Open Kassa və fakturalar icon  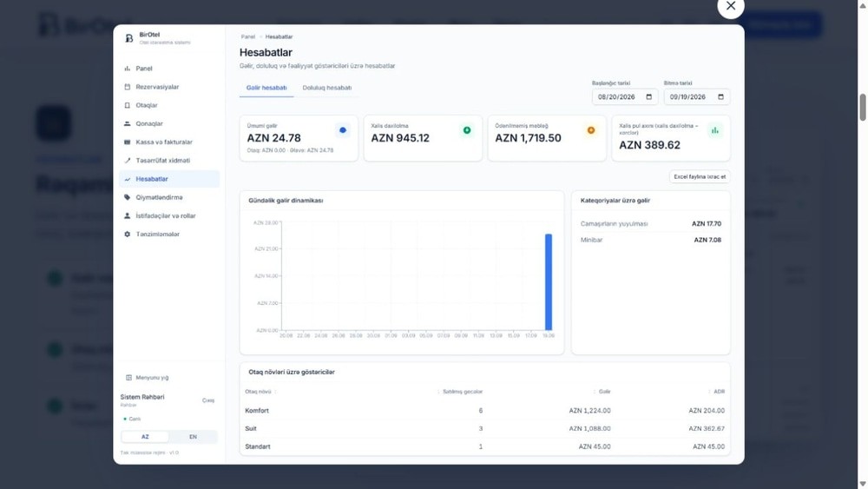[128, 142]
